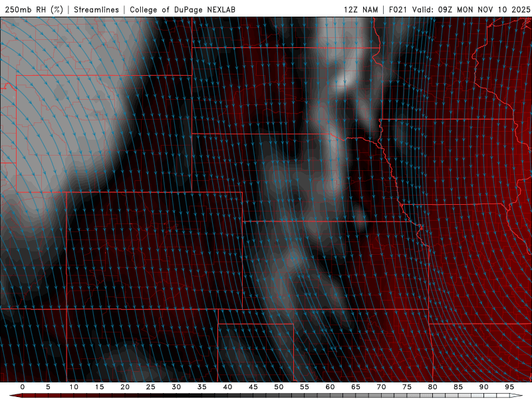Click the '0' value on color scale
532x399 pixels.
pyautogui.click(x=23, y=387)
